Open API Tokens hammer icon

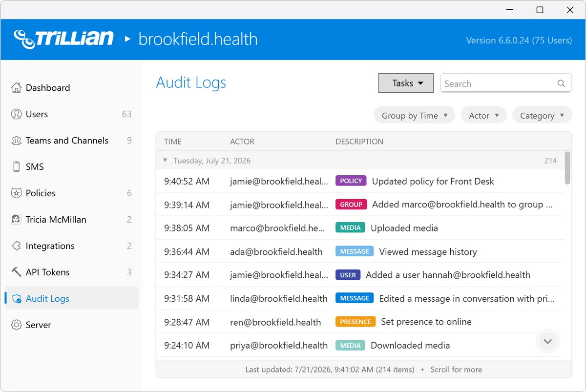click(x=17, y=272)
